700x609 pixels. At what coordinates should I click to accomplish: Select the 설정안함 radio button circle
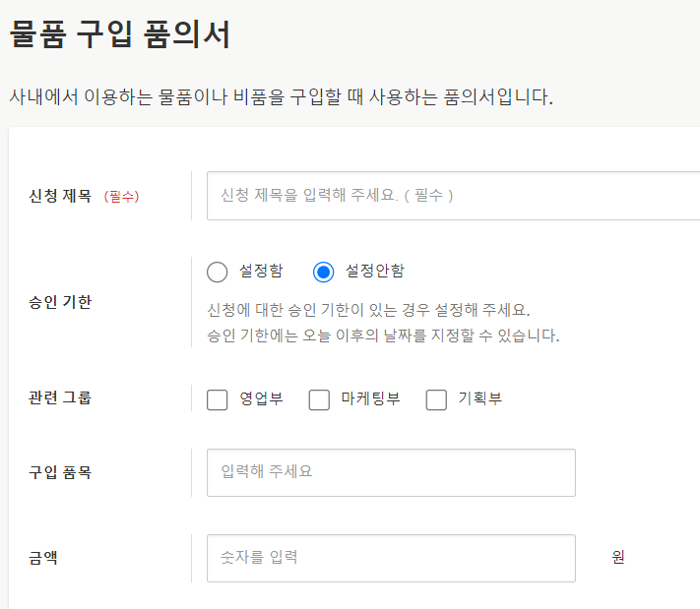click(x=324, y=272)
